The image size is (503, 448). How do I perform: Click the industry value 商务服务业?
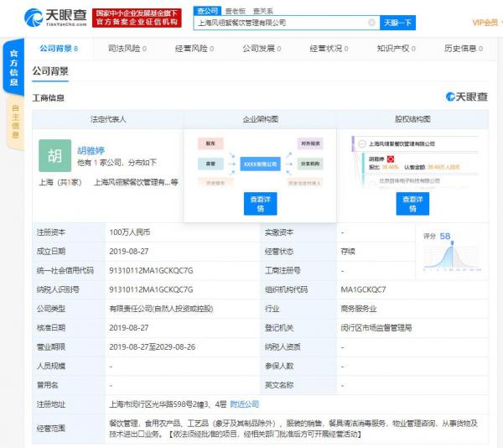pyautogui.click(x=359, y=309)
